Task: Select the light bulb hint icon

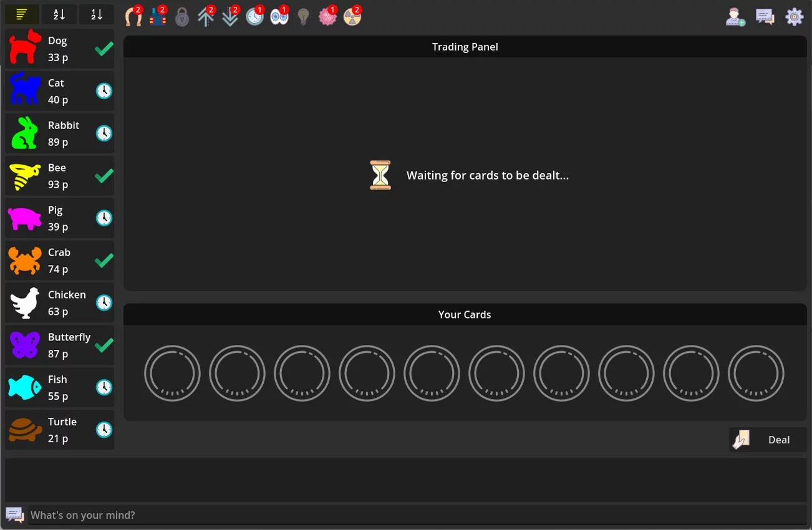Action: pyautogui.click(x=303, y=17)
